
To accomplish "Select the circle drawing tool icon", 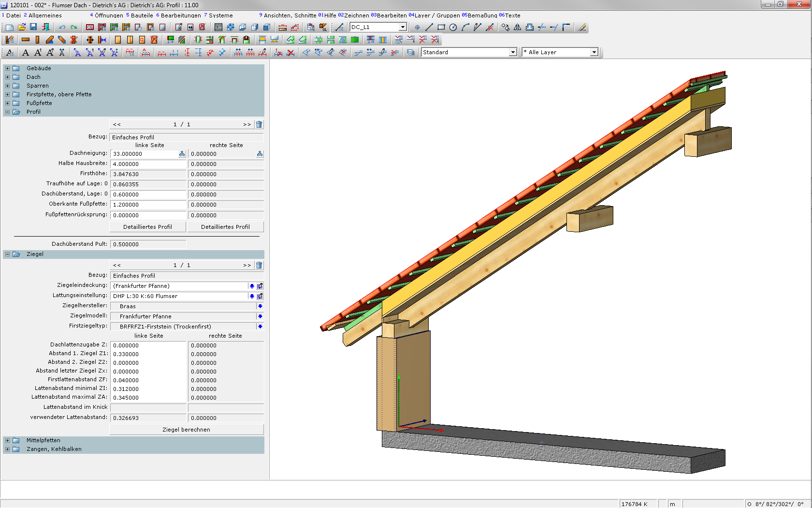I will 453,27.
